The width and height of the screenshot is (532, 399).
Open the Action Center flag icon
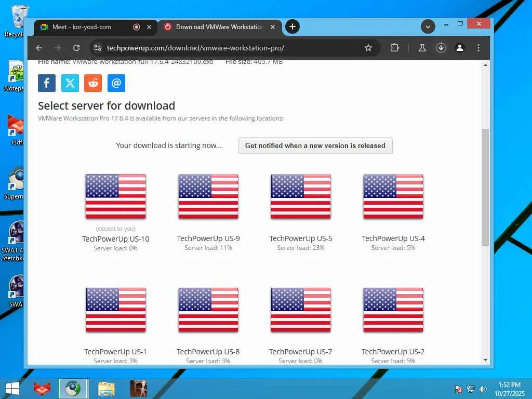point(458,389)
